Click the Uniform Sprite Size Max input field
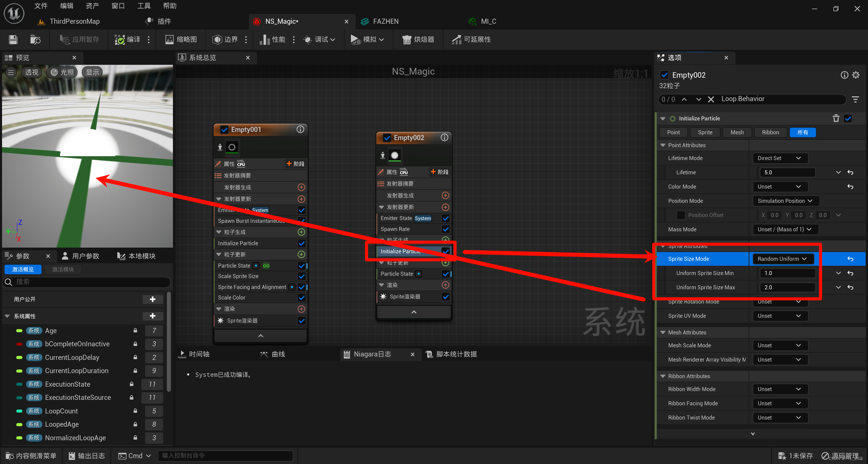 [x=784, y=287]
